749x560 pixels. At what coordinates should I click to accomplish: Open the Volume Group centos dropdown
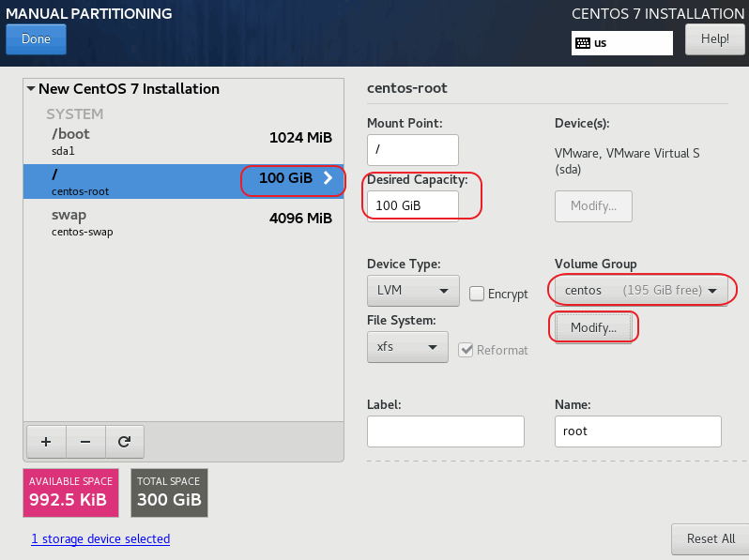point(640,291)
